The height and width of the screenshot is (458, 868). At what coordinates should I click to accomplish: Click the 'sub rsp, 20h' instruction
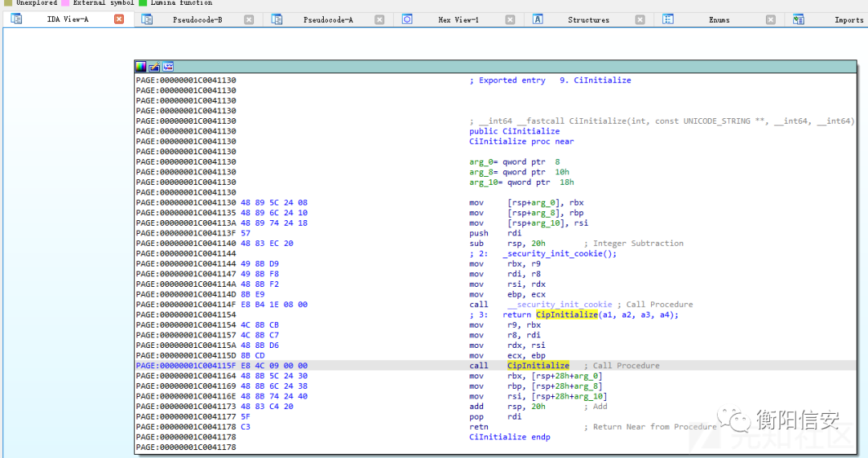(x=507, y=243)
